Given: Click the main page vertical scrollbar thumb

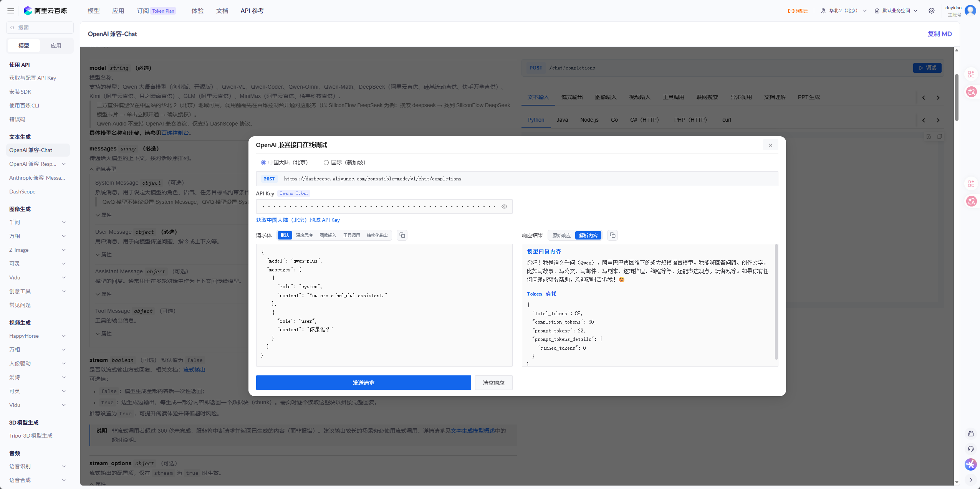Looking at the screenshot, I should (x=957, y=97).
